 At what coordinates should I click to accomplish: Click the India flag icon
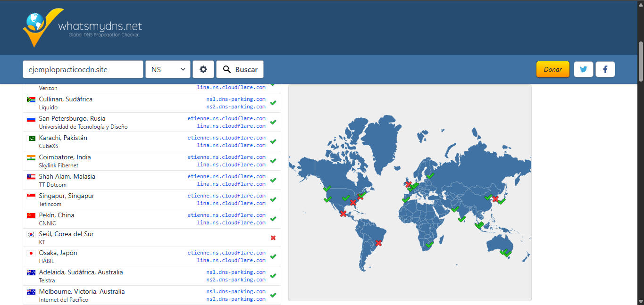pyautogui.click(x=31, y=157)
